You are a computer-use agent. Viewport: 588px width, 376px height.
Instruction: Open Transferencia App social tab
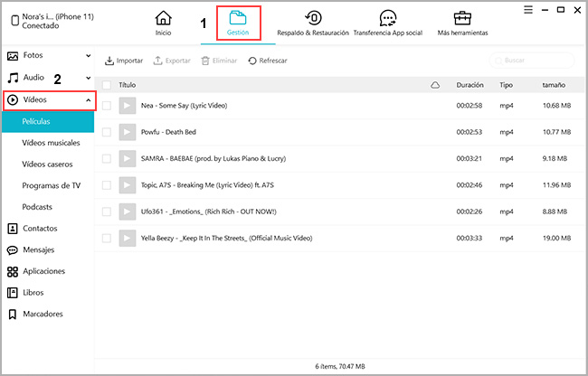388,23
